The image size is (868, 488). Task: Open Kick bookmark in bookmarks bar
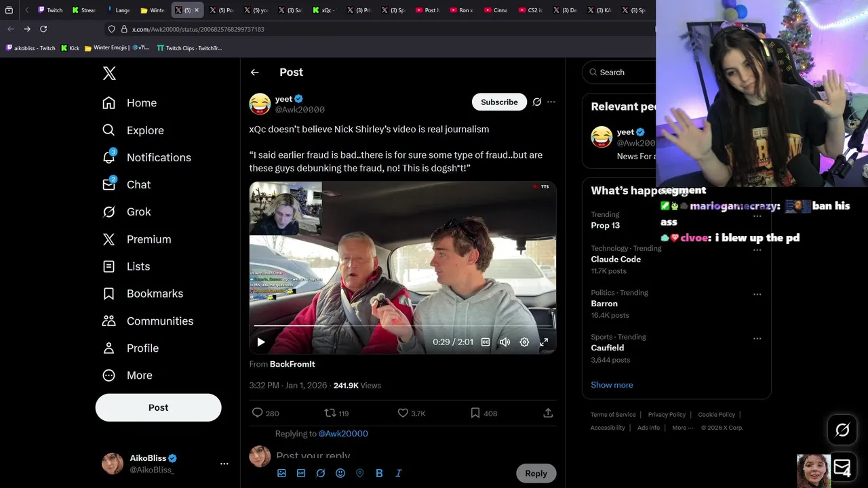click(x=70, y=48)
